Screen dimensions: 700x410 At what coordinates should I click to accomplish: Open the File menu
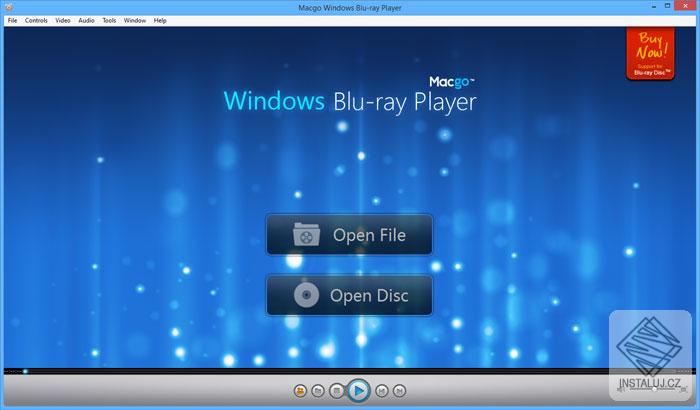[x=12, y=21]
